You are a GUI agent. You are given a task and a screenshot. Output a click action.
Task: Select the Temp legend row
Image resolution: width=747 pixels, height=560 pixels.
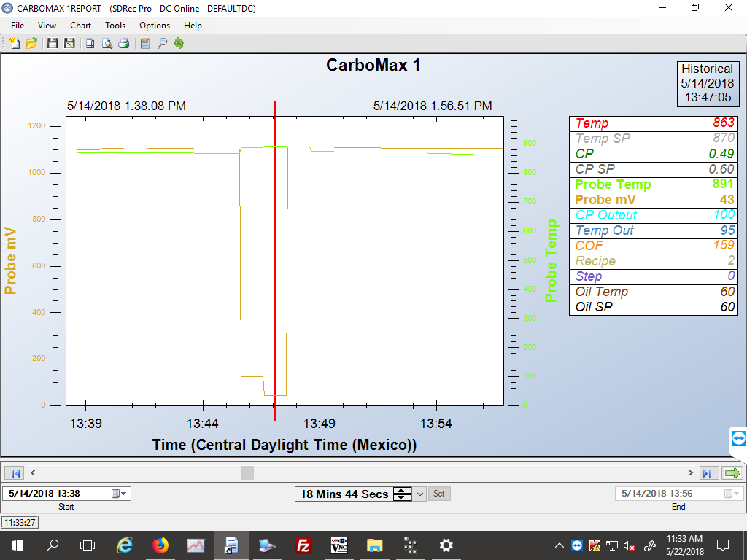(x=653, y=123)
